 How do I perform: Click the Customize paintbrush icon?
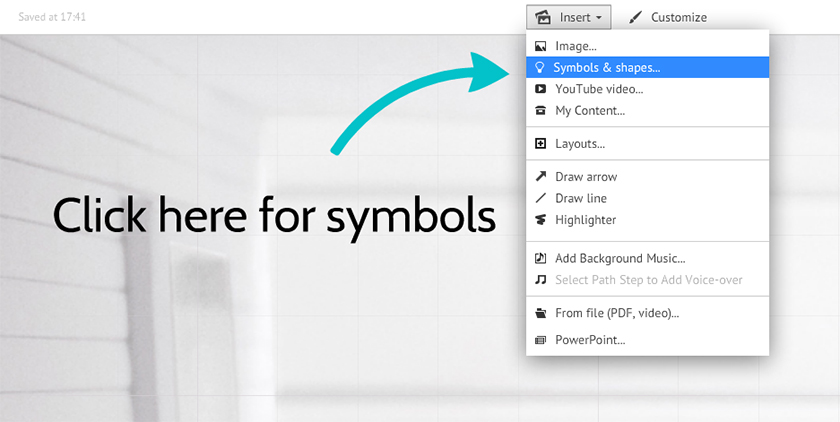click(635, 18)
